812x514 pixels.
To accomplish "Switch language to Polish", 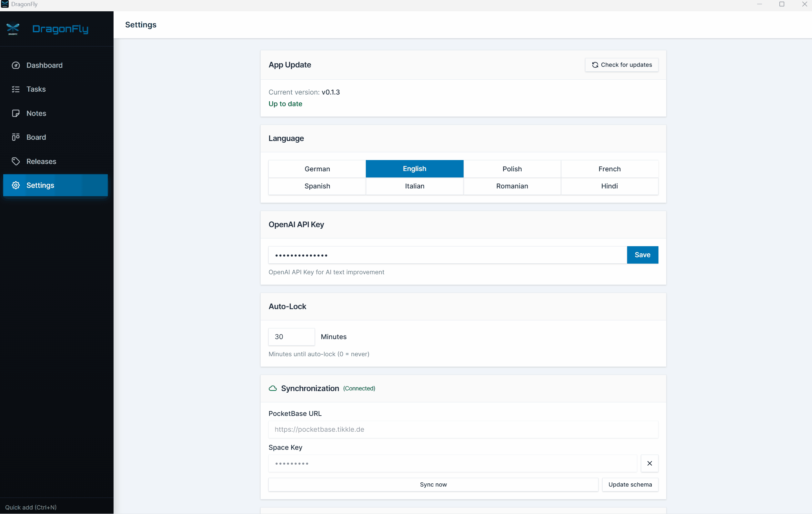I will pyautogui.click(x=512, y=169).
